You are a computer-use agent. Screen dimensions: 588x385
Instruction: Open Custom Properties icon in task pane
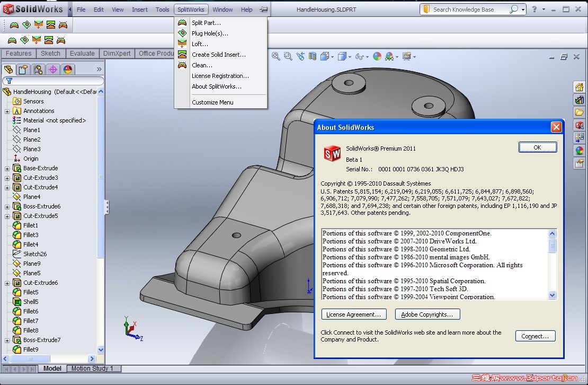pos(580,163)
